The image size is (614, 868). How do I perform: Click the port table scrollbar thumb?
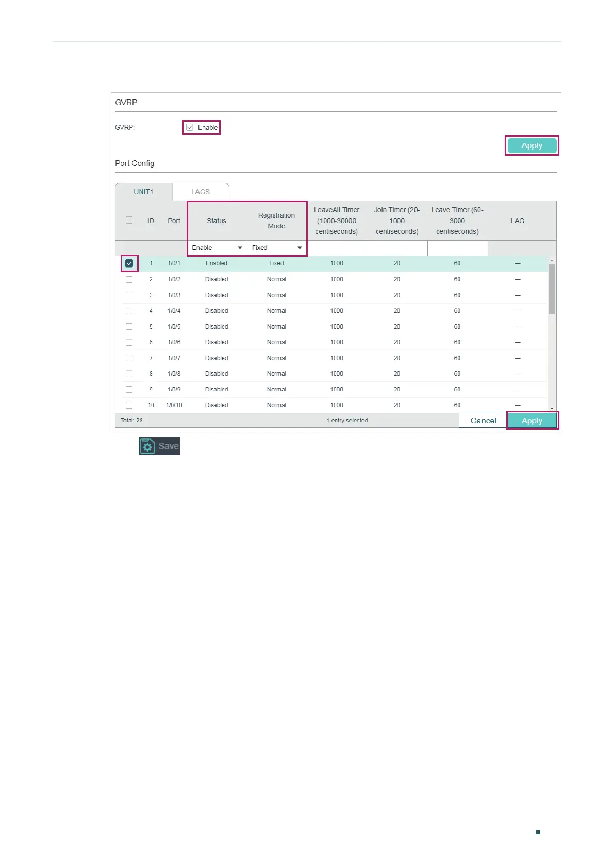(552, 289)
